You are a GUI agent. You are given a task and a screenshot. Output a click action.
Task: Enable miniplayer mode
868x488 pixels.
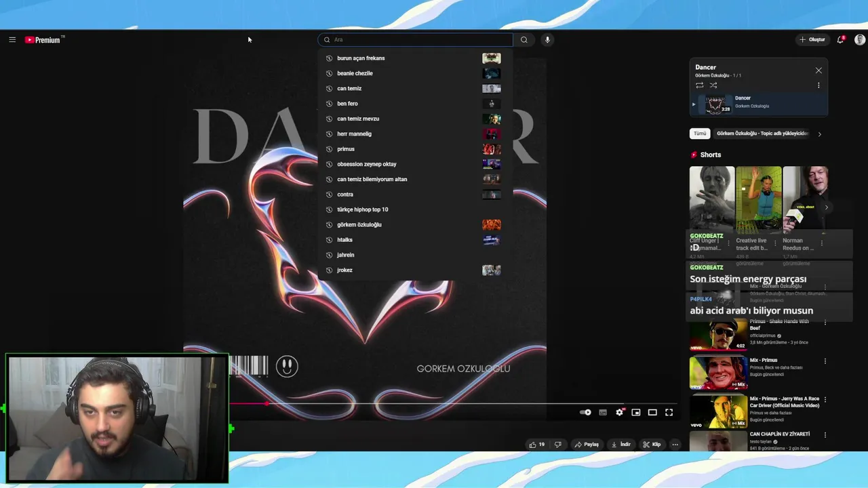[636, 412]
